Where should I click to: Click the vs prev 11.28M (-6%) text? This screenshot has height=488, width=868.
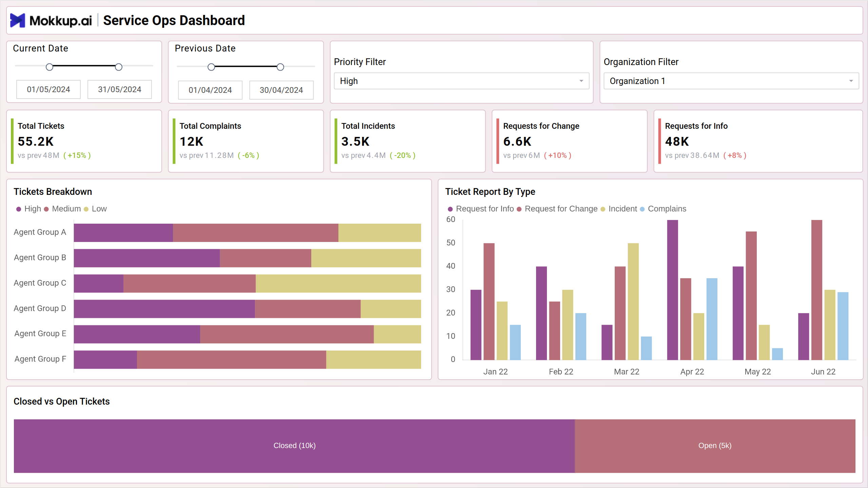coord(219,156)
